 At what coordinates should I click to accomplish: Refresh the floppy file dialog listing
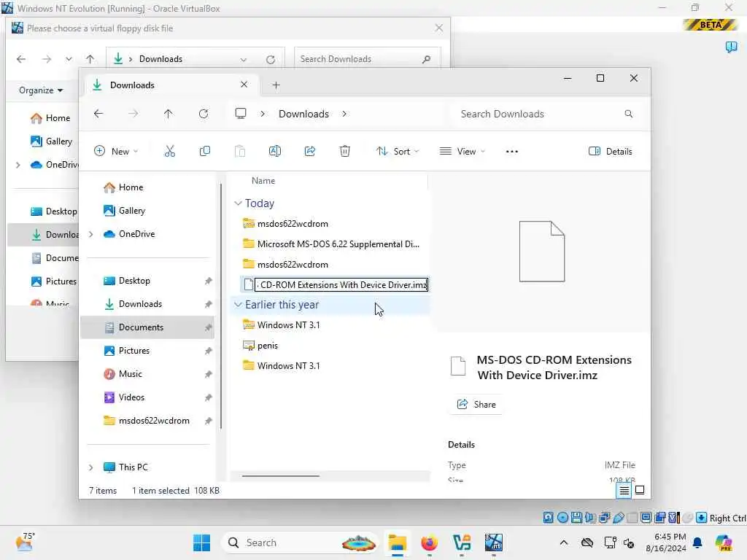pos(271,60)
